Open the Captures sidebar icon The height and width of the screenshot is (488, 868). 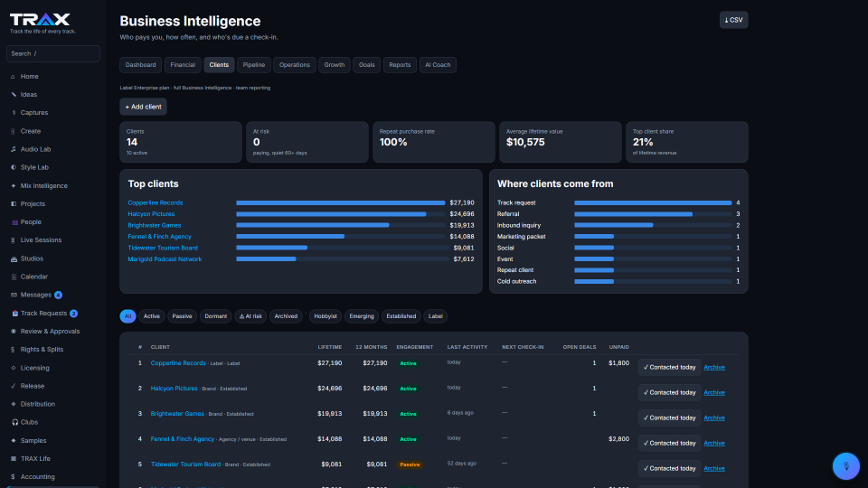(x=14, y=113)
